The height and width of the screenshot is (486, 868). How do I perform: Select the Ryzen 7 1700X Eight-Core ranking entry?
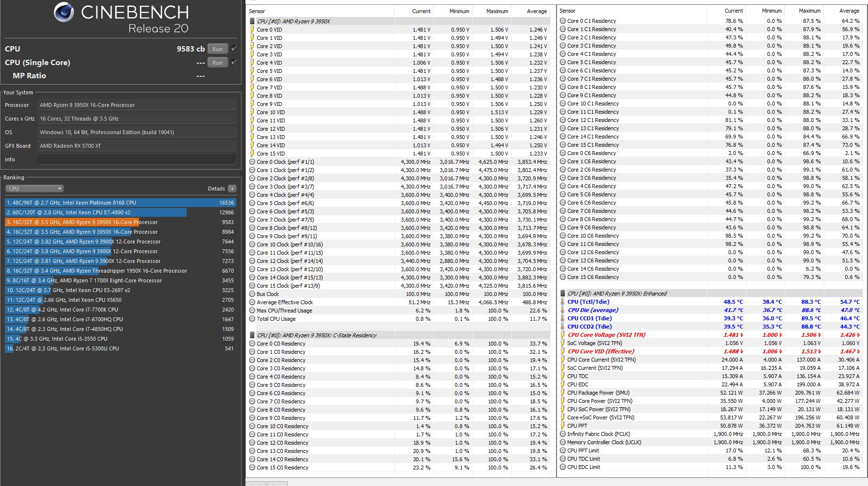121,280
